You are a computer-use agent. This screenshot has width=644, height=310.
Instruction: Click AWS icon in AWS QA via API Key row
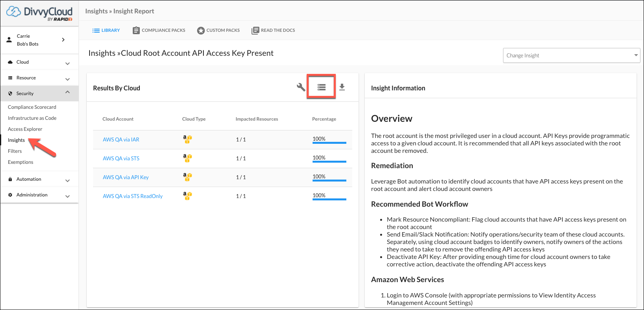tap(188, 177)
